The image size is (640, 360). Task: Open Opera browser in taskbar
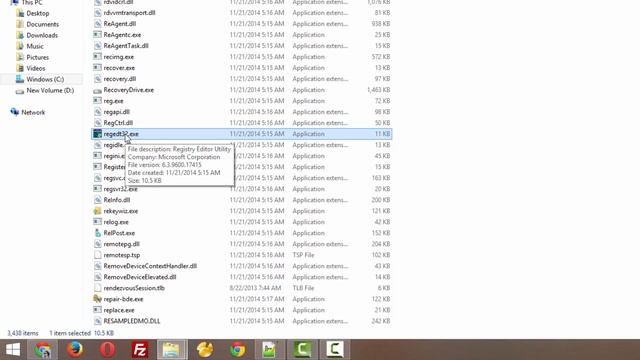pyautogui.click(x=107, y=350)
